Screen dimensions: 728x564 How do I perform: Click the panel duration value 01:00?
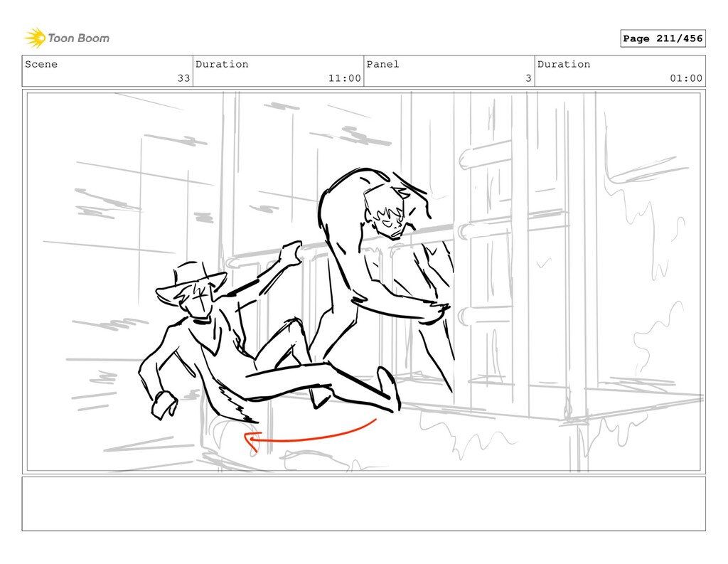click(686, 78)
